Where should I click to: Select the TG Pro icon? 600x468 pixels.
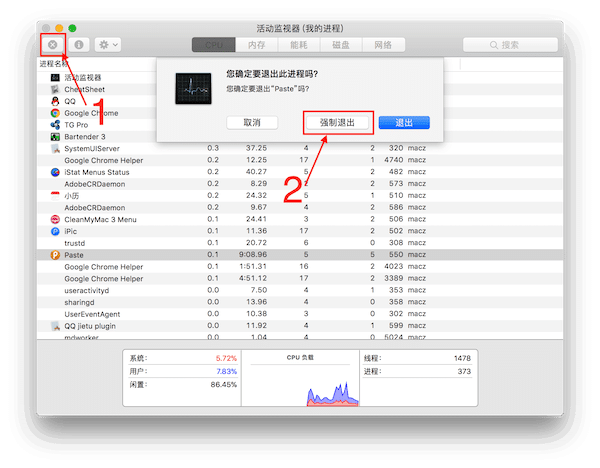(x=55, y=125)
